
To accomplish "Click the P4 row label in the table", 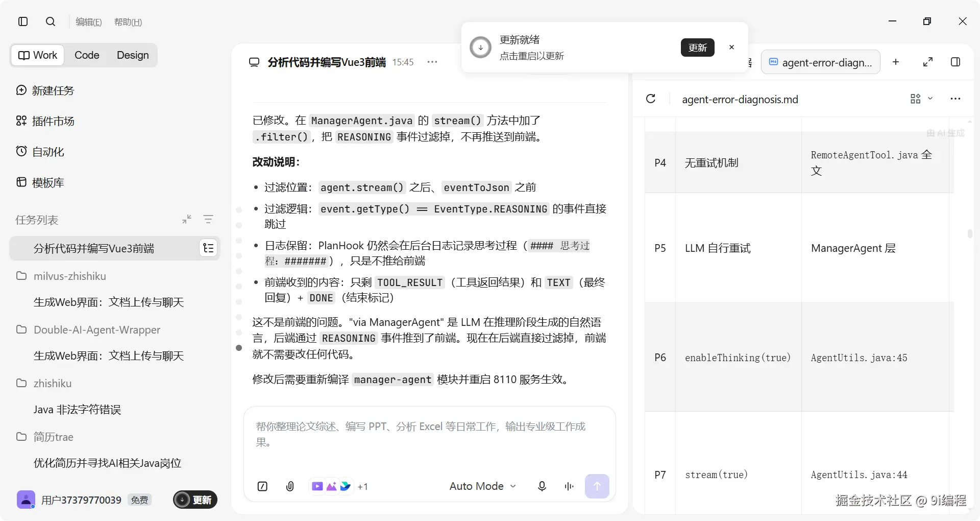I will coord(660,163).
